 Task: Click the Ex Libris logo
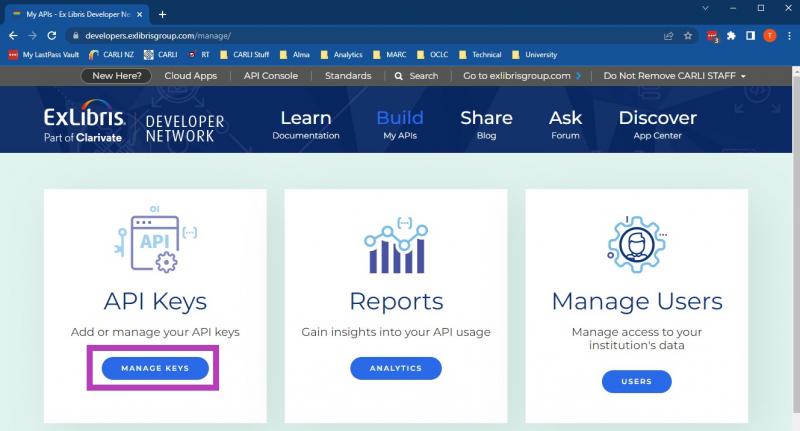pyautogui.click(x=84, y=121)
